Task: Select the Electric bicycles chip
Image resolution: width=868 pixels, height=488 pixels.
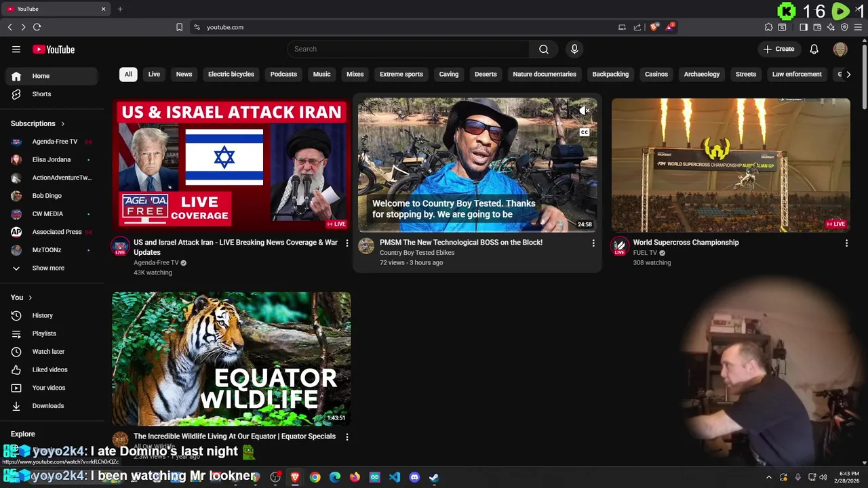Action: pos(231,74)
